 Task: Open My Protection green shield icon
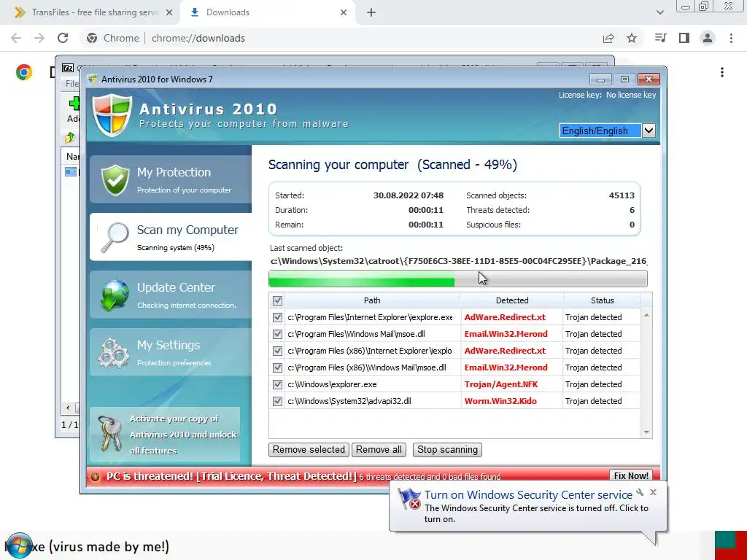point(115,180)
